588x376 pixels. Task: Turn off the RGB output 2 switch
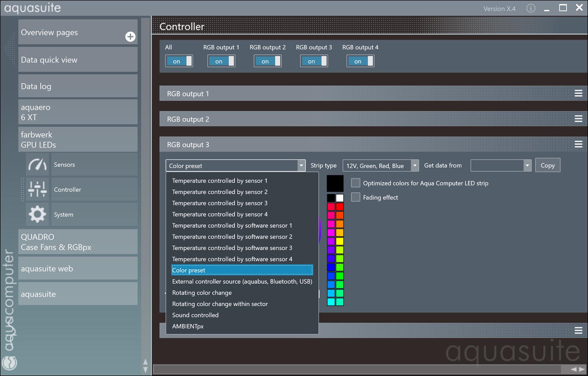268,61
